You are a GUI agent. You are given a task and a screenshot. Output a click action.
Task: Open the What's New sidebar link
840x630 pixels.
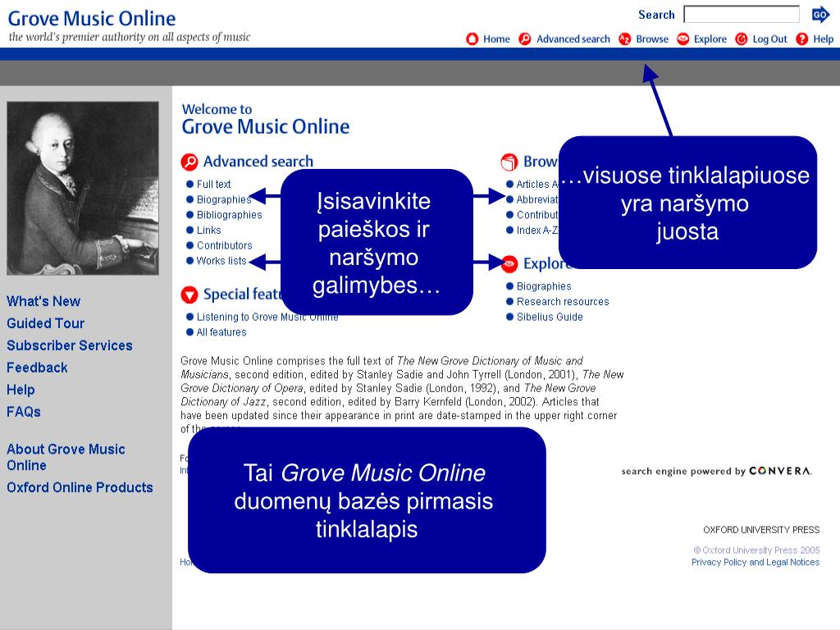tap(43, 301)
